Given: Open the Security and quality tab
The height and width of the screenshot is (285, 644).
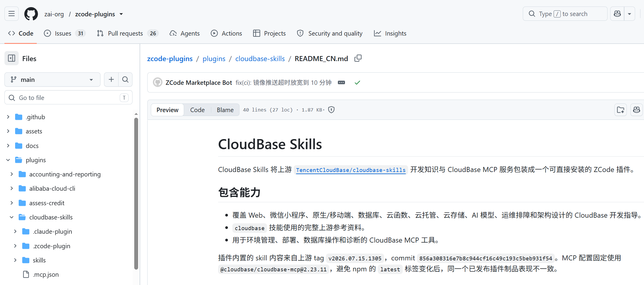Looking at the screenshot, I should pyautogui.click(x=330, y=34).
